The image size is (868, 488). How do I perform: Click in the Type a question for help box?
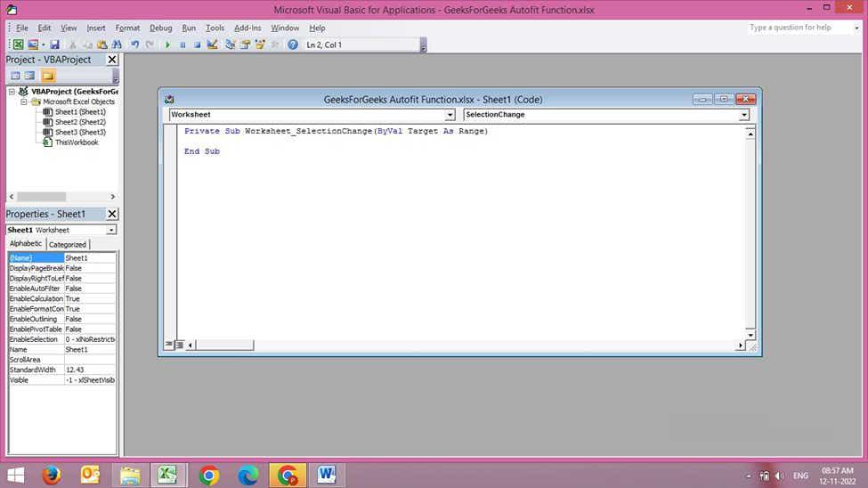coord(799,28)
